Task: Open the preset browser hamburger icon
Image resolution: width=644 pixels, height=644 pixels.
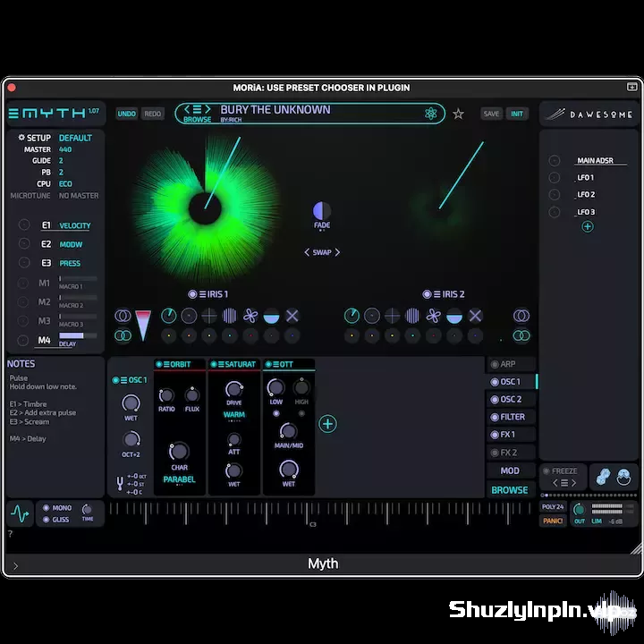Action: click(197, 109)
